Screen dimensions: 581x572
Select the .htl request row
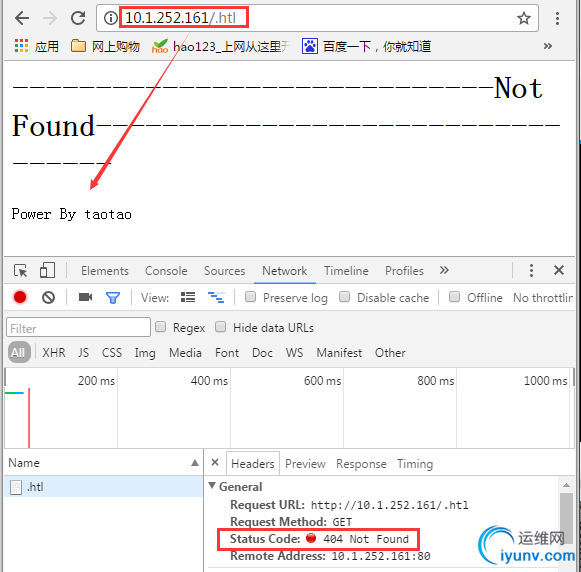pyautogui.click(x=104, y=487)
